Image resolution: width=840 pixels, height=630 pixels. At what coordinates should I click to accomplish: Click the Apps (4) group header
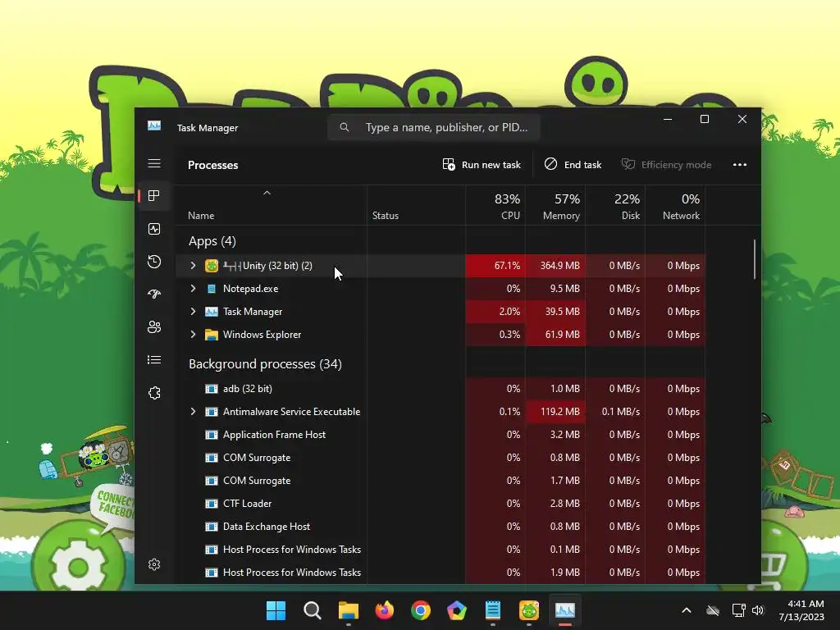point(212,242)
